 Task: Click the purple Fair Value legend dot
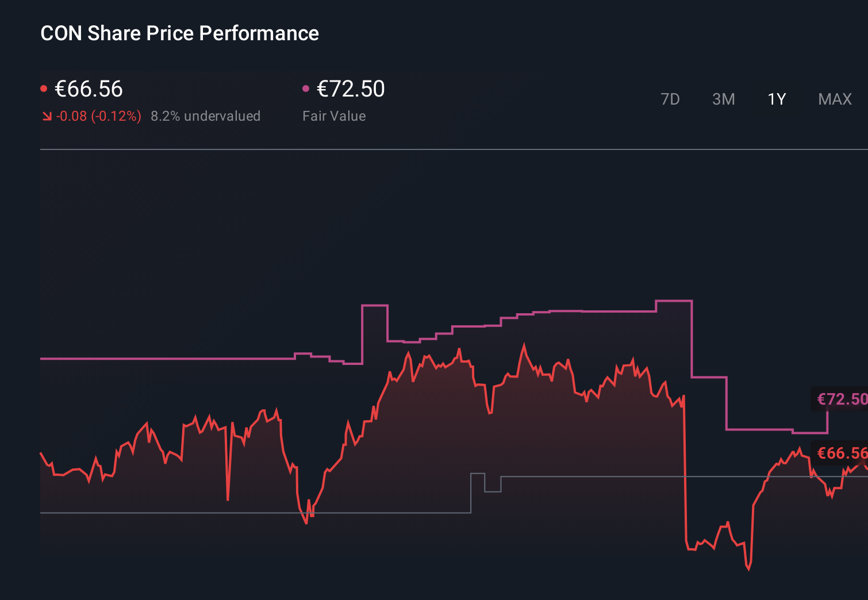(x=306, y=87)
